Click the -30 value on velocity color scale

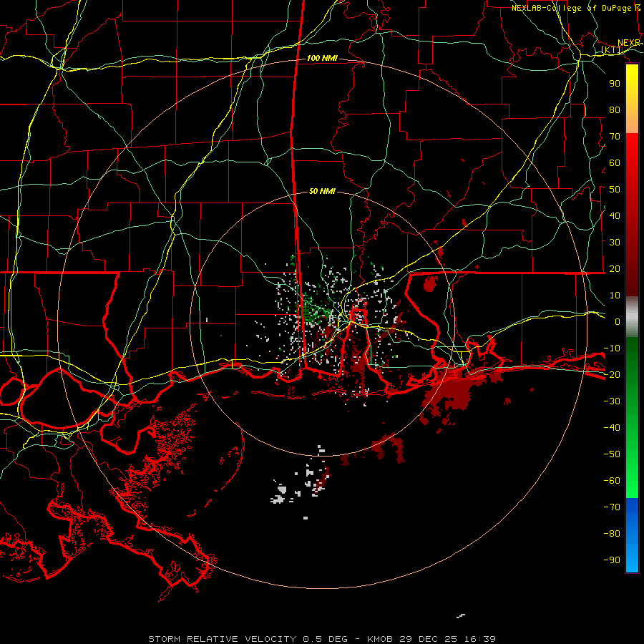click(x=612, y=401)
